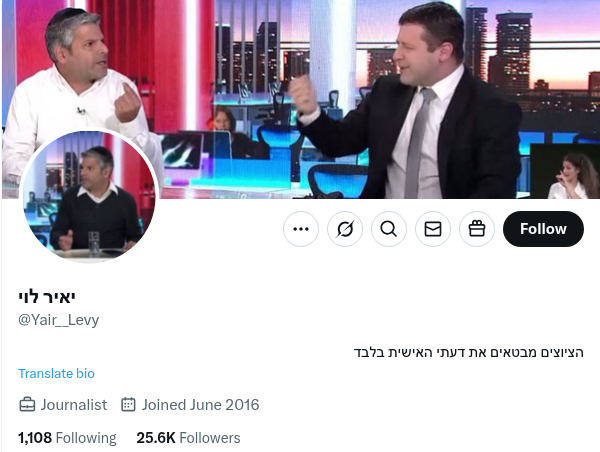Image resolution: width=600 pixels, height=452 pixels.
Task: Click the Hebrew bio text
Action: [469, 352]
